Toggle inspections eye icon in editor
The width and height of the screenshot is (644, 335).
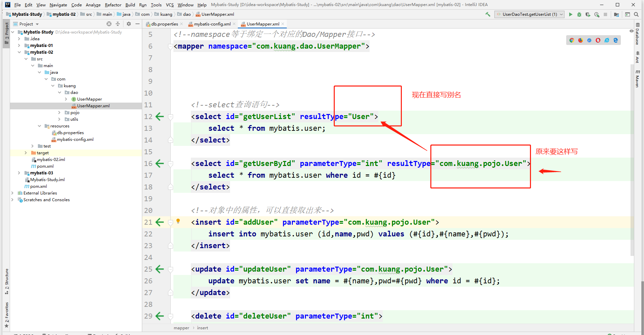click(x=632, y=31)
